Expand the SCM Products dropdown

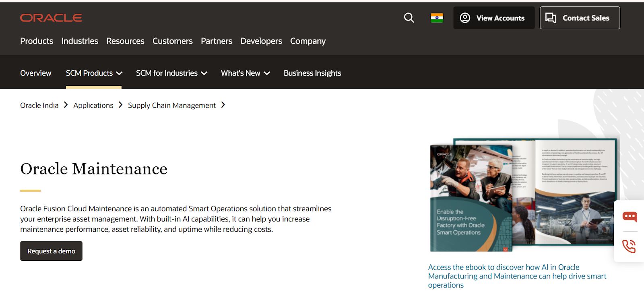(x=94, y=73)
